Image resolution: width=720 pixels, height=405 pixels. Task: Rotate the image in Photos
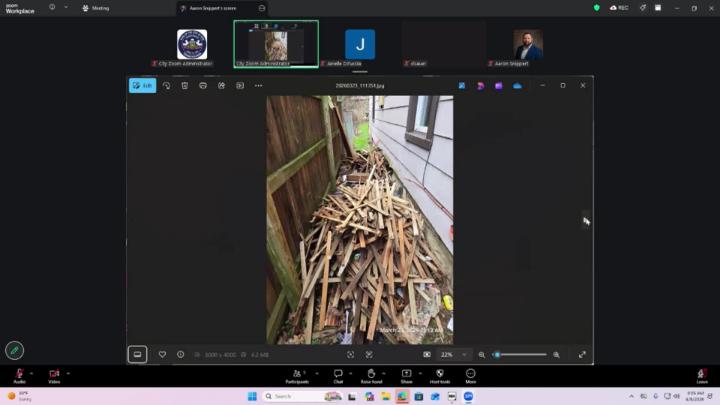(x=166, y=85)
